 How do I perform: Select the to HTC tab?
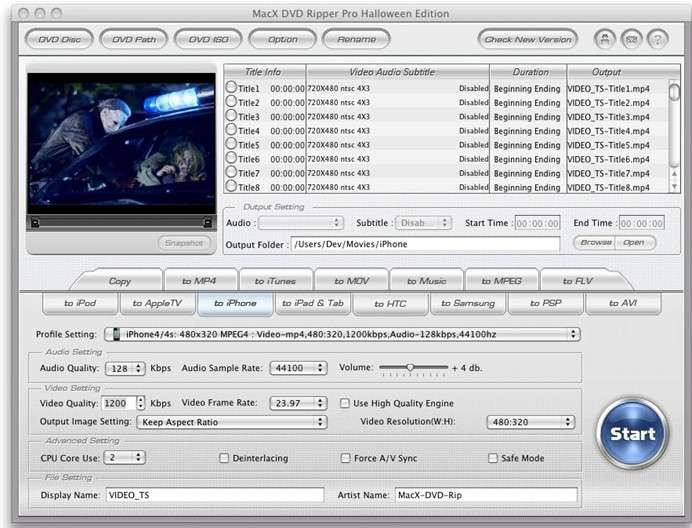[390, 304]
